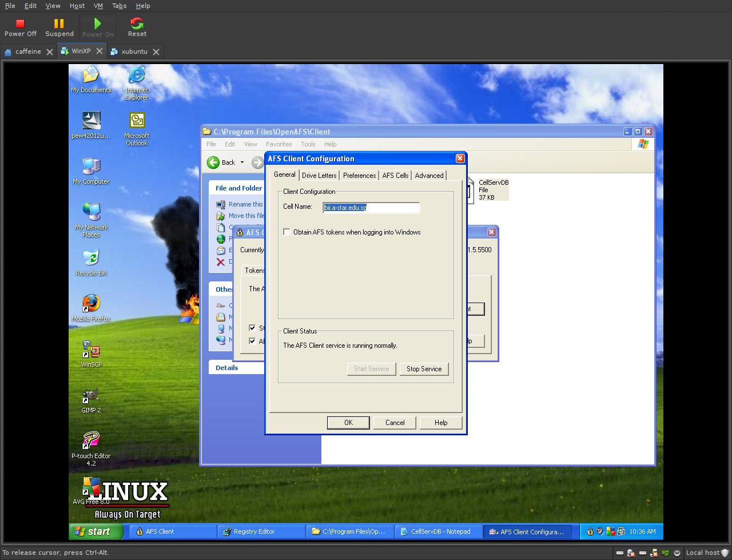Switch to AFS Client taskbar button
This screenshot has width=732, height=560.
click(174, 531)
